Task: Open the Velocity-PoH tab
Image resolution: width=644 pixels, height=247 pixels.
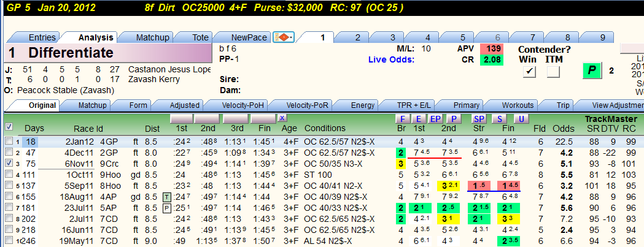Action: (x=238, y=105)
